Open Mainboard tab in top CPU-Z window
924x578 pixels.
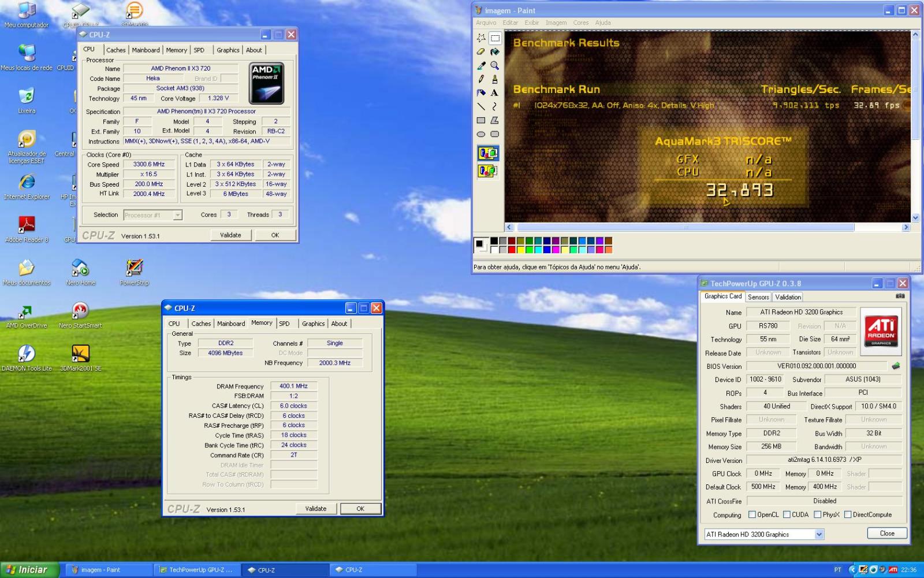(146, 50)
